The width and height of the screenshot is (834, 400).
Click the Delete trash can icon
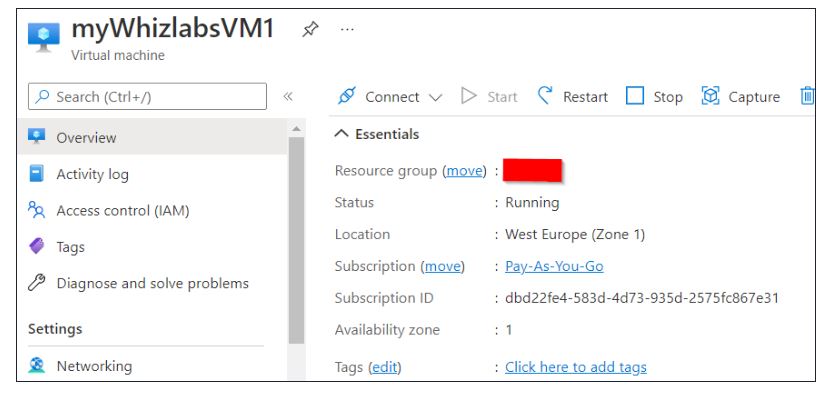pos(807,96)
